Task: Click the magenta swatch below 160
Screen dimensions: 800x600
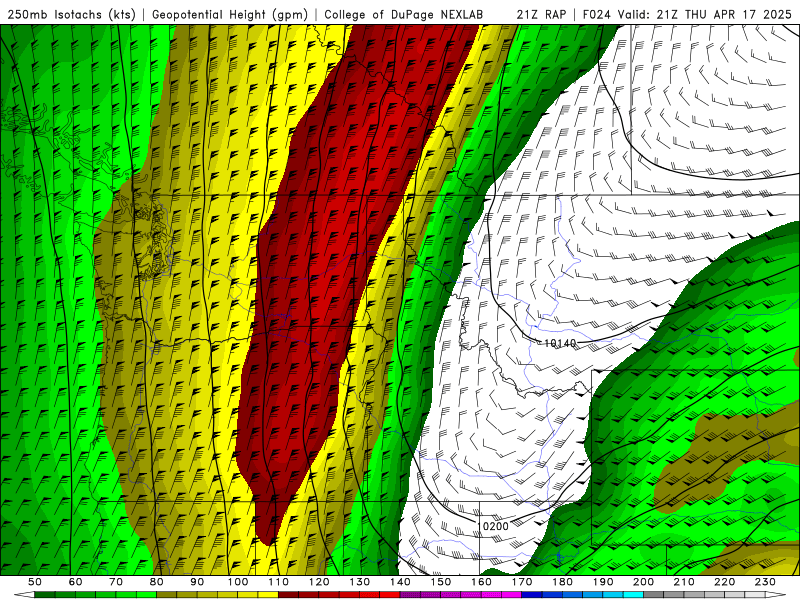Action: click(x=492, y=595)
